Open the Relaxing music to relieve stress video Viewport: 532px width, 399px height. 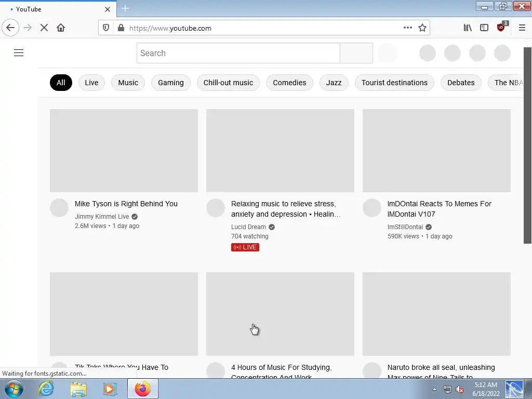pyautogui.click(x=286, y=209)
